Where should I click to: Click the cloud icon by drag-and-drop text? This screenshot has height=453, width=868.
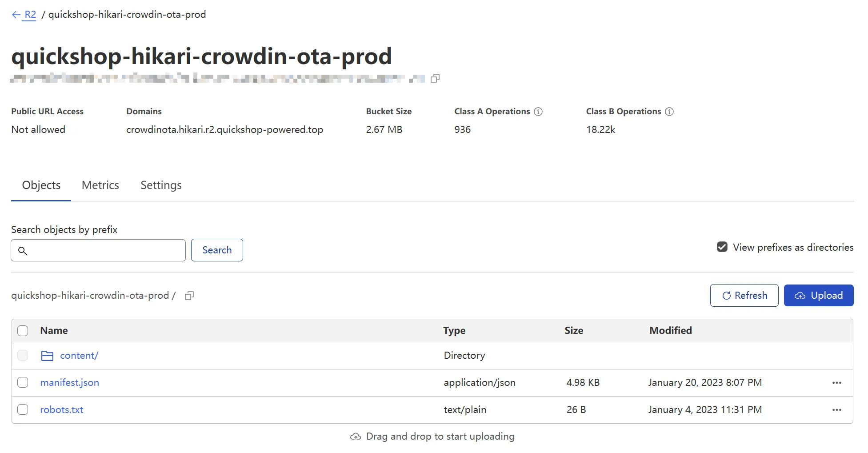356,437
